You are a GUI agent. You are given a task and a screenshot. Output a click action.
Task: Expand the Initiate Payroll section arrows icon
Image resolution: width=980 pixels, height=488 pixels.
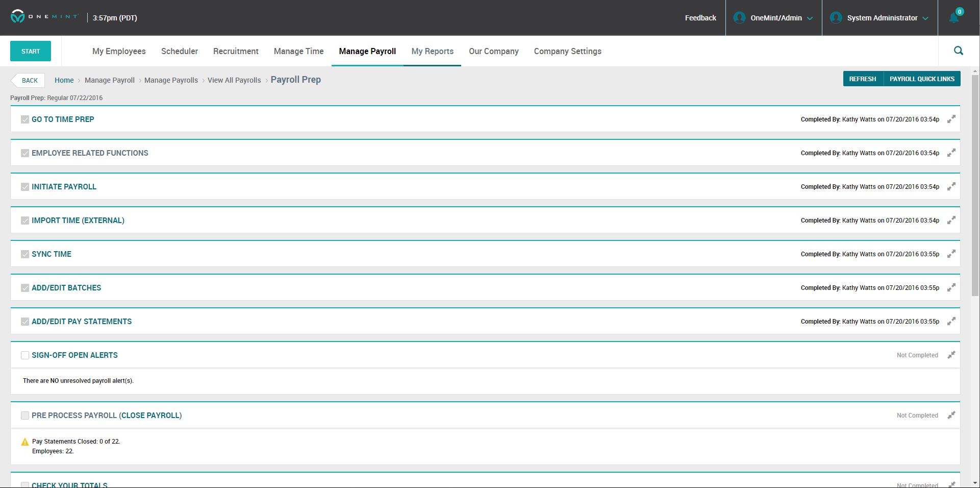coord(951,187)
